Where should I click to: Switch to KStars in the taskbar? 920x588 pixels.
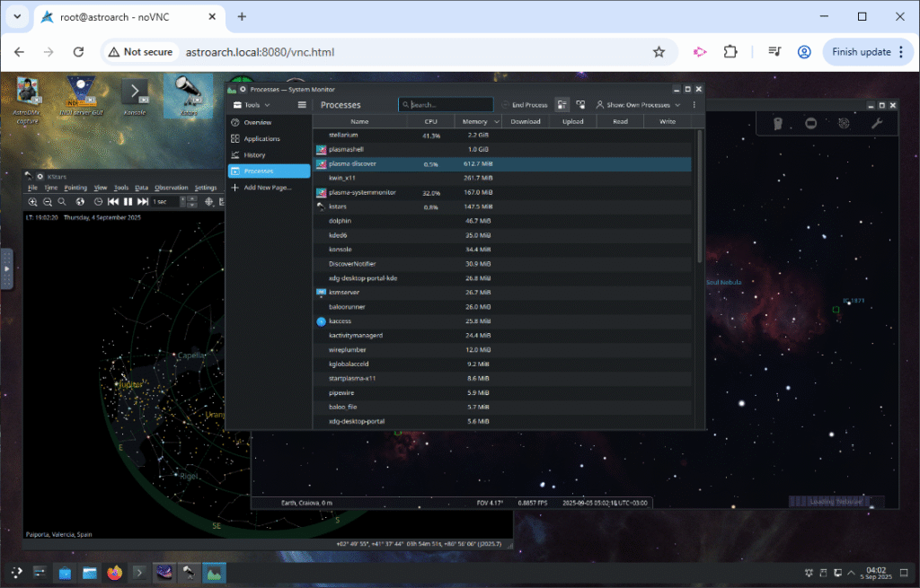(189, 572)
